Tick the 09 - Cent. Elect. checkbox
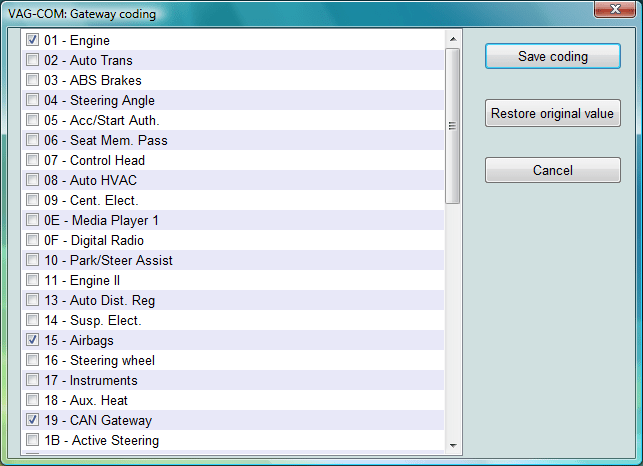The width and height of the screenshot is (643, 466). [32, 200]
